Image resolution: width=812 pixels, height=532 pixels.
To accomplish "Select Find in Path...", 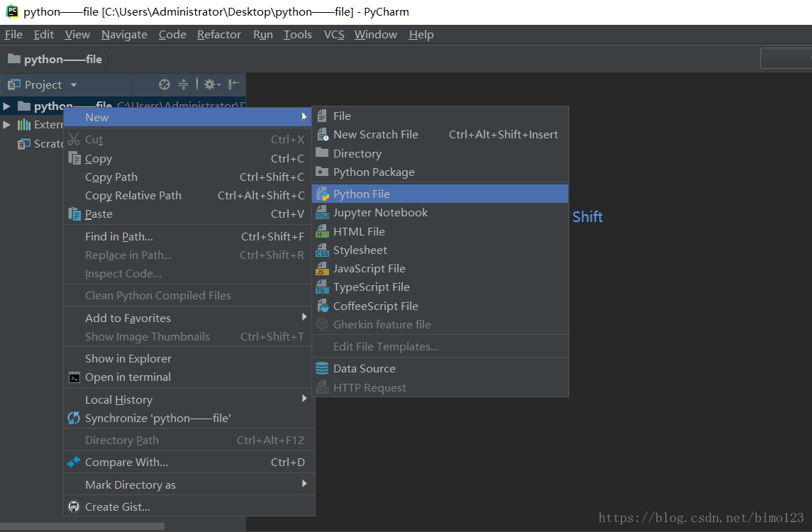I will coord(187,237).
